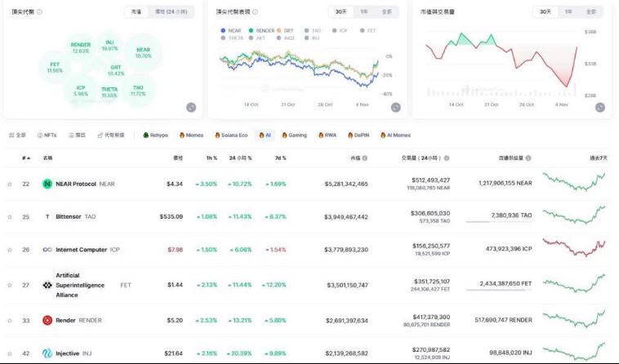
Task: Toggle the watchlist star for Render
Action: (x=10, y=321)
